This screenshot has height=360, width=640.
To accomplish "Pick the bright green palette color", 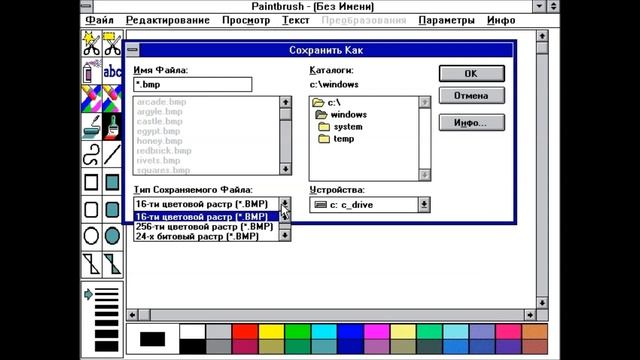I will pyautogui.click(x=298, y=332).
